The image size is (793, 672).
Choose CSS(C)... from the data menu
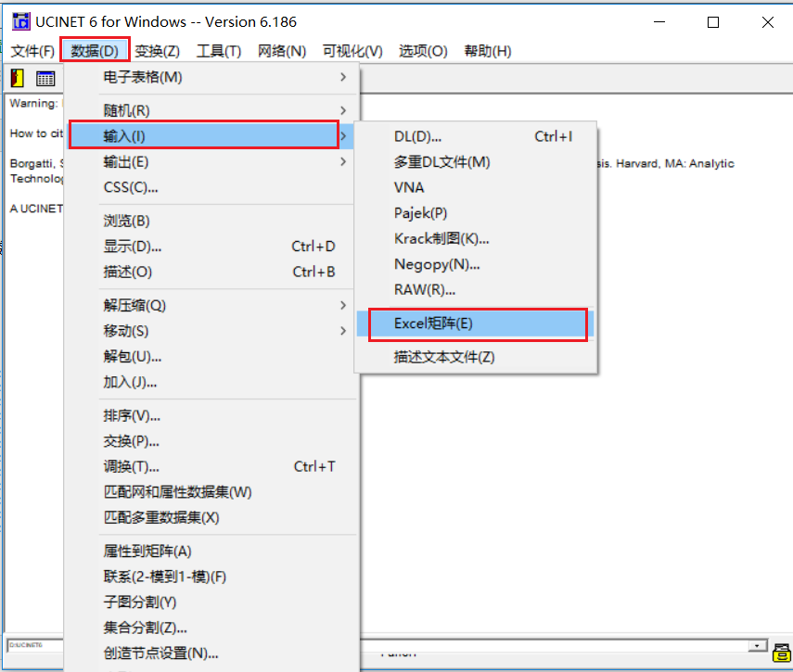point(211,187)
